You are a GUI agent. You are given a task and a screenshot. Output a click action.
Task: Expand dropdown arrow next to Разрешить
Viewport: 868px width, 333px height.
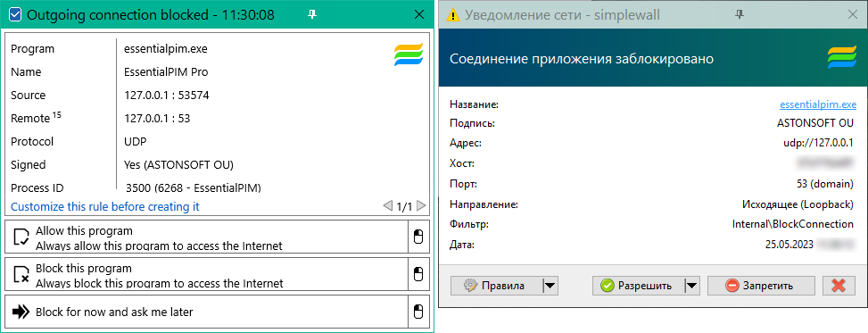click(692, 286)
